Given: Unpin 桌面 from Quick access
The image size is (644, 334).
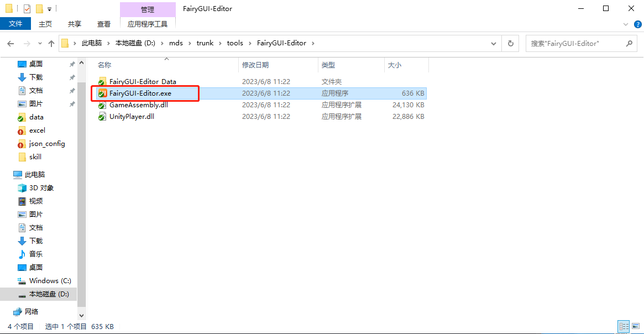Looking at the screenshot, I should pos(72,64).
